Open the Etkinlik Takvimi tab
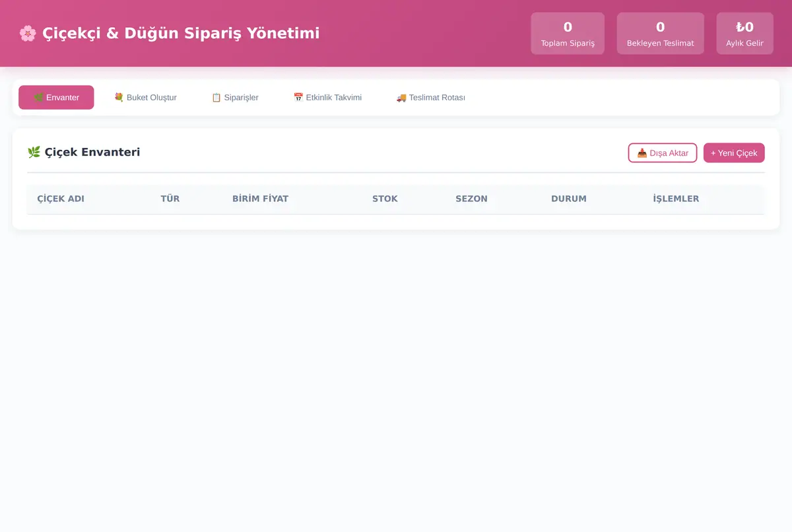This screenshot has height=532, width=792. [327, 98]
